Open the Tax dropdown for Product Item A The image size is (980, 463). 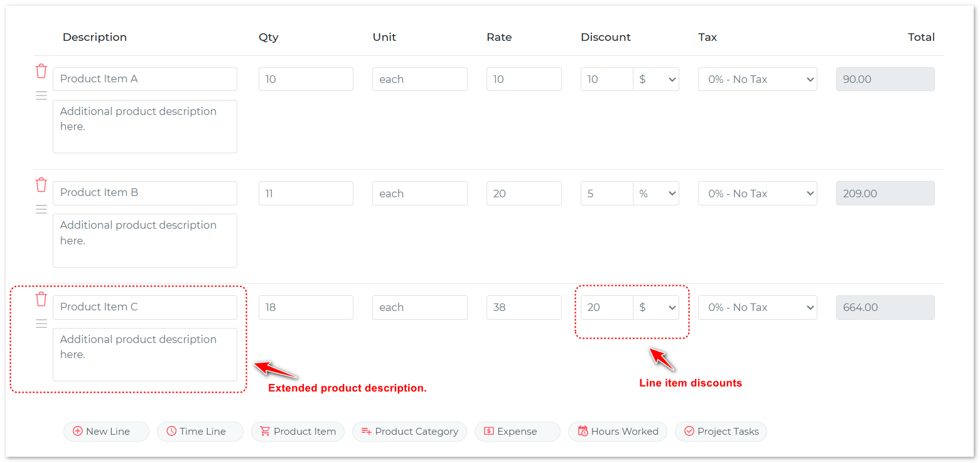point(757,79)
